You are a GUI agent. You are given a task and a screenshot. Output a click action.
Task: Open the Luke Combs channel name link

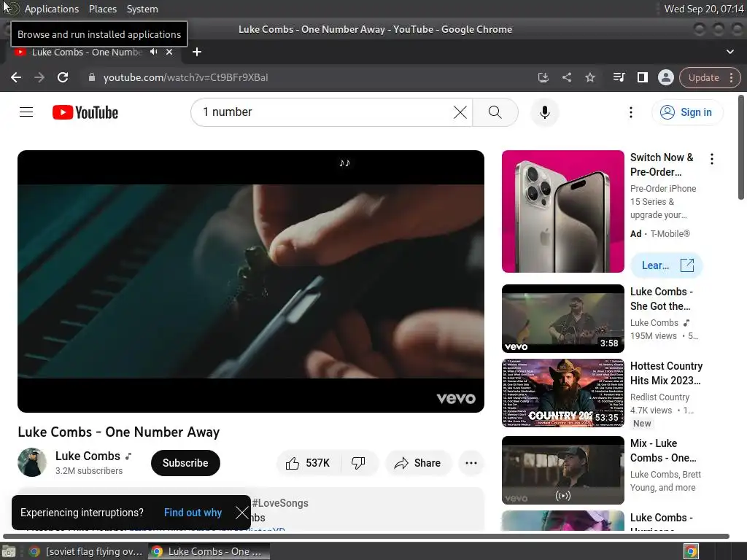(x=88, y=456)
